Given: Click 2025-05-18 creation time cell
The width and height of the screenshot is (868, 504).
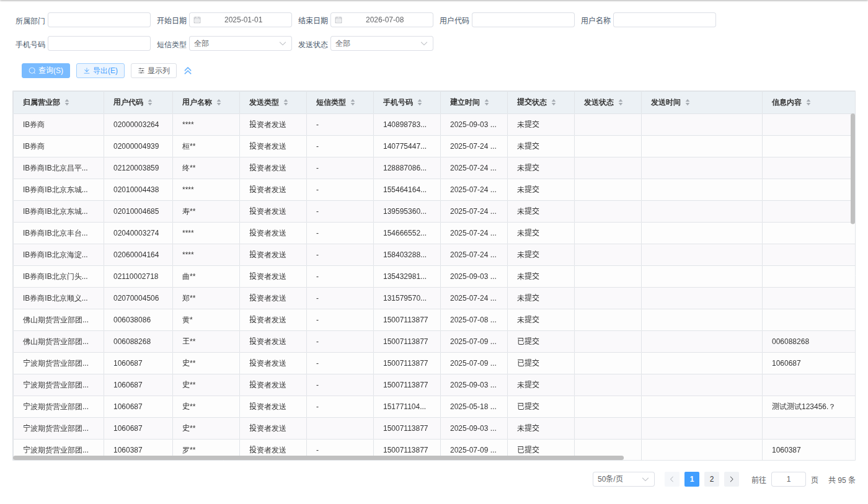Looking at the screenshot, I should [x=474, y=407].
